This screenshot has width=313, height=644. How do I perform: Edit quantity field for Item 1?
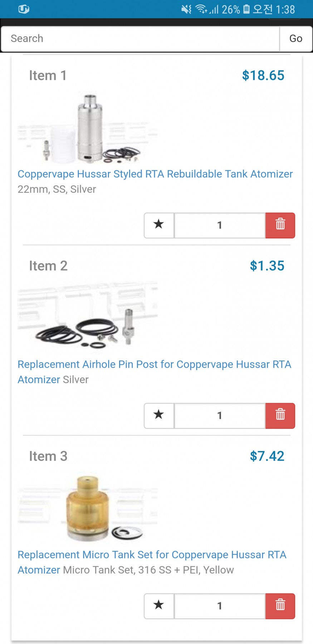point(220,225)
